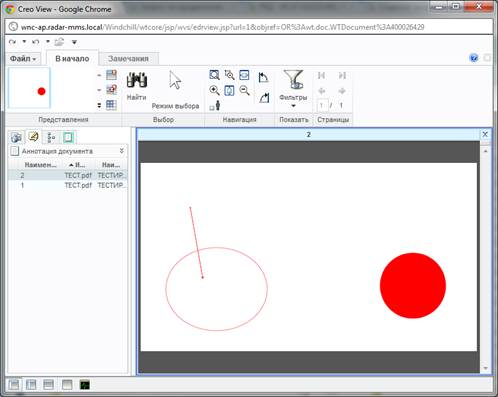Viewport: 498px width, 397px height.
Task: Sort by the Наимен... column header
Action: click(x=40, y=165)
